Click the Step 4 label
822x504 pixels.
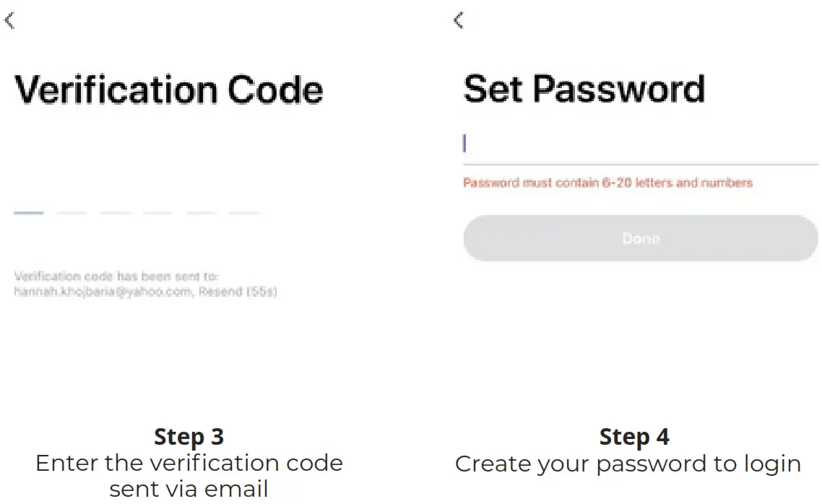click(633, 437)
